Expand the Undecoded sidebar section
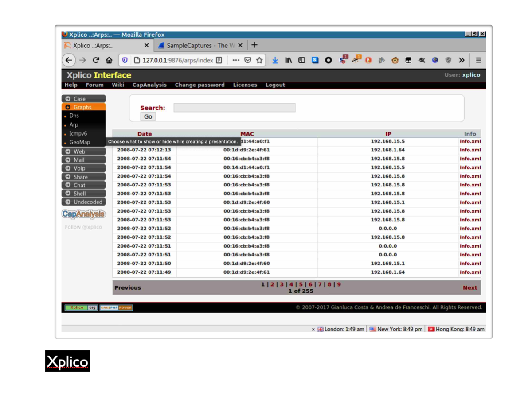Screen dimensions: 532x396 pyautogui.click(x=83, y=202)
